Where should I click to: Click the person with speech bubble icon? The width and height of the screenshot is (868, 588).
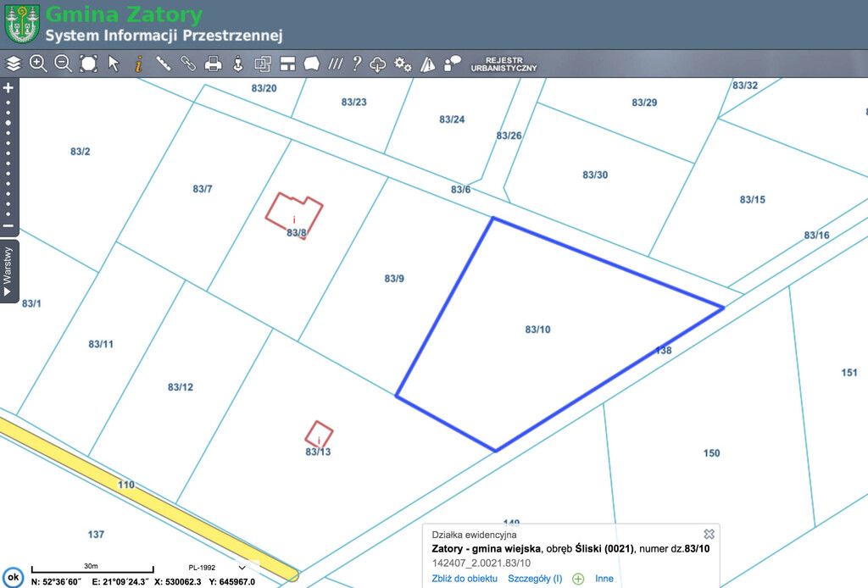[x=453, y=64]
